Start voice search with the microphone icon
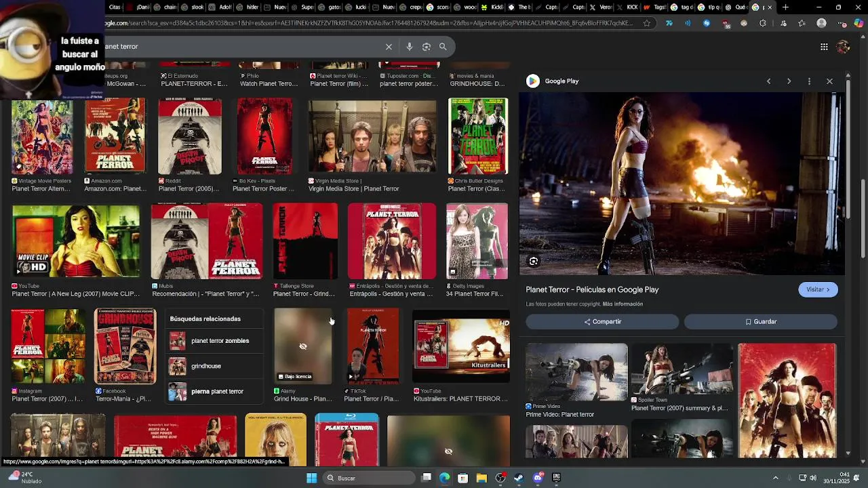Viewport: 868px width, 488px height. pos(409,47)
